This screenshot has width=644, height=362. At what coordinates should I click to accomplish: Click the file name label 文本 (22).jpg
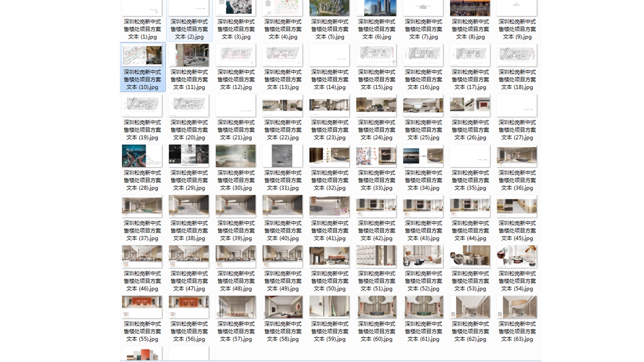pos(282,130)
